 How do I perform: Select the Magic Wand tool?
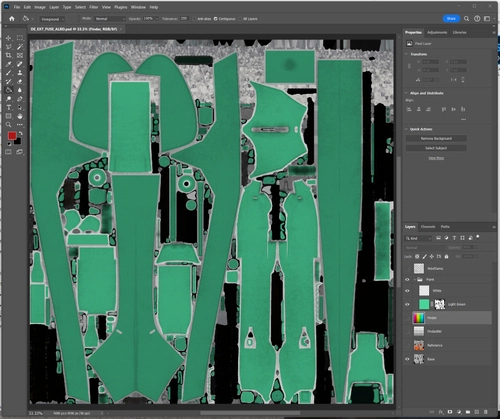(x=20, y=47)
